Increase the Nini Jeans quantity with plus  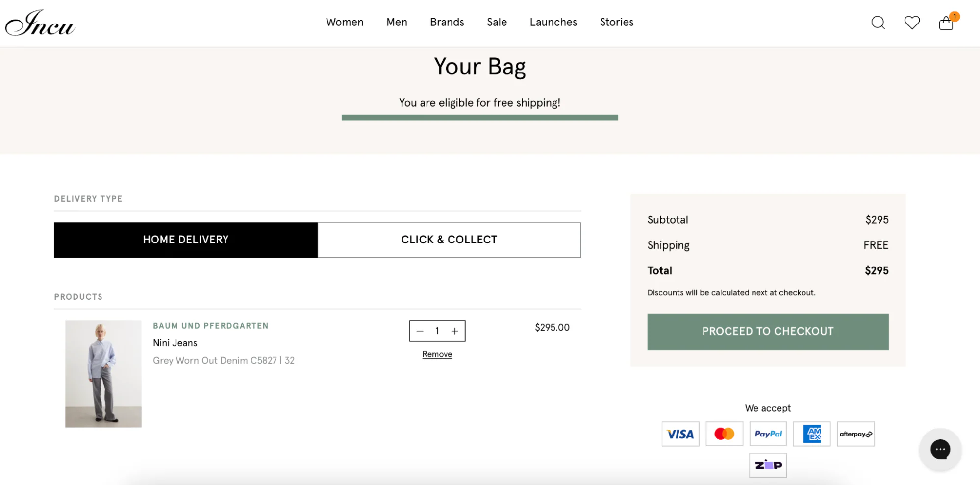pos(454,331)
